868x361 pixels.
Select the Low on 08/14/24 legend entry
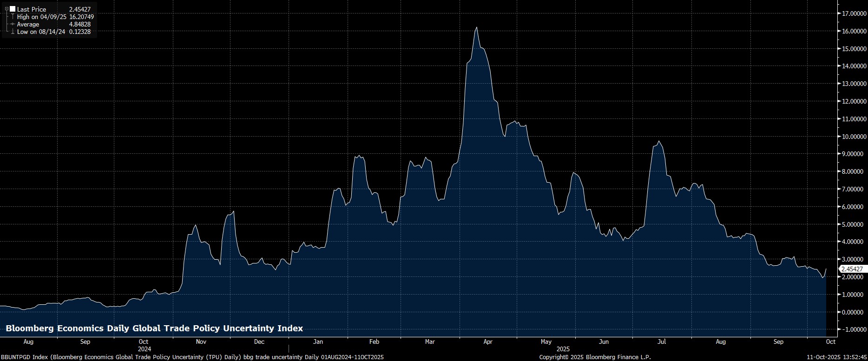[41, 32]
